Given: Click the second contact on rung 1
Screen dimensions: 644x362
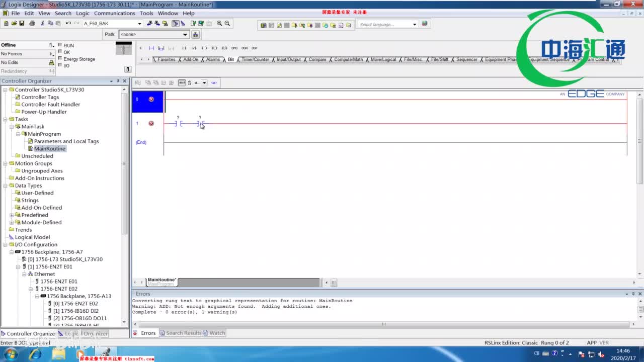Looking at the screenshot, I should click(200, 123).
